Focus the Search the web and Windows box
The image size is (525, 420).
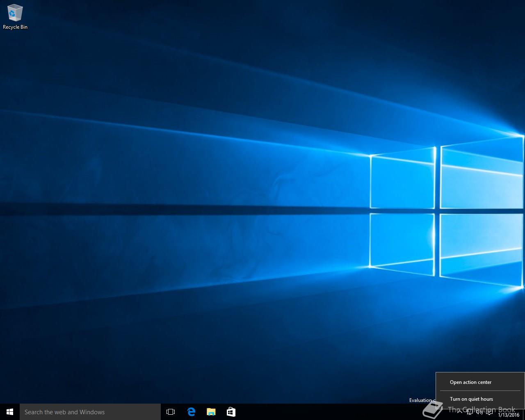pos(90,412)
